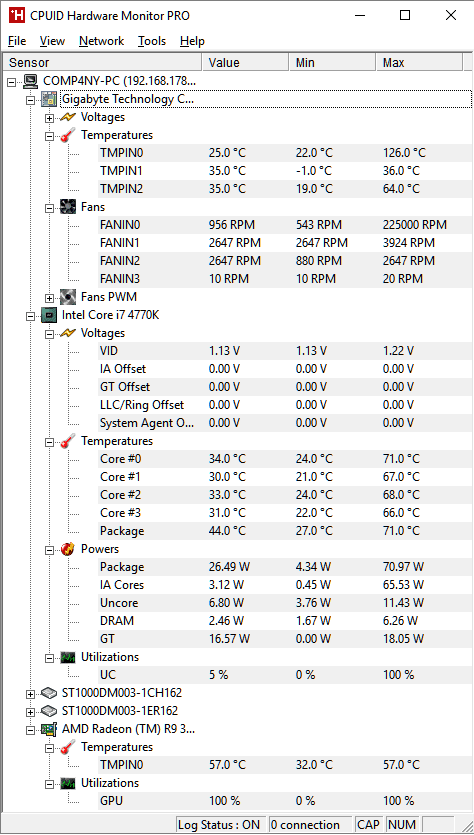Click the Intel Core i7 CPU chip icon

[x=49, y=315]
